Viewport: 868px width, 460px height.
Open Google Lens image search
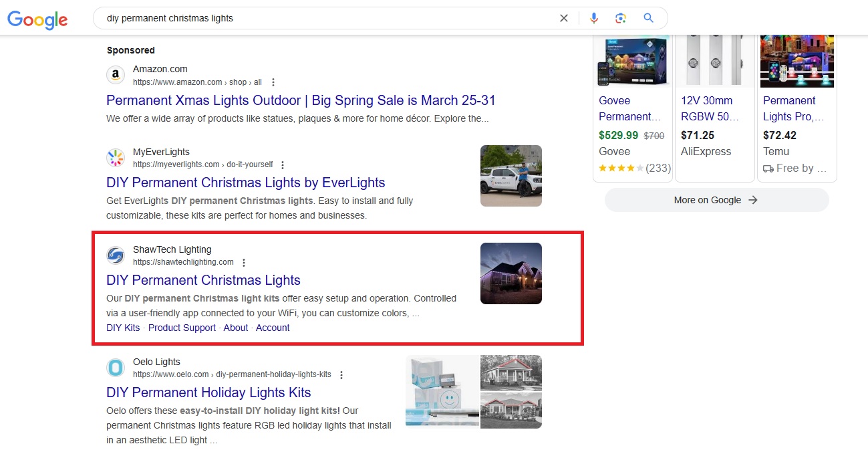point(621,18)
